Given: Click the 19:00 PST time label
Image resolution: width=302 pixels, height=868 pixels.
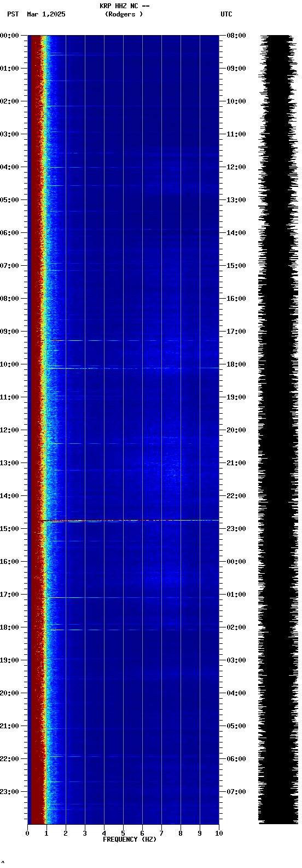Looking at the screenshot, I should (x=10, y=660).
